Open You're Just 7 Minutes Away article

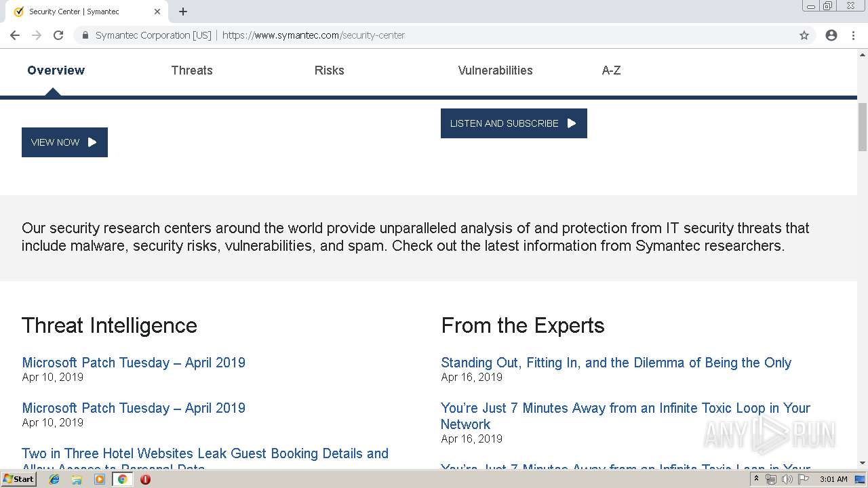click(625, 416)
